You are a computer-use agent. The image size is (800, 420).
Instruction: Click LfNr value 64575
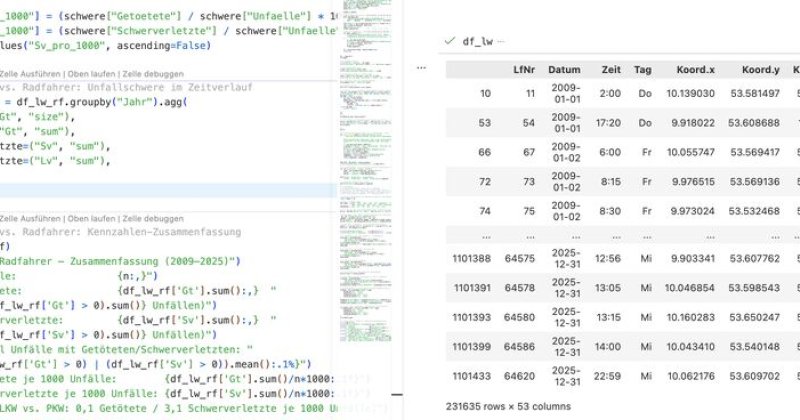[519, 259]
